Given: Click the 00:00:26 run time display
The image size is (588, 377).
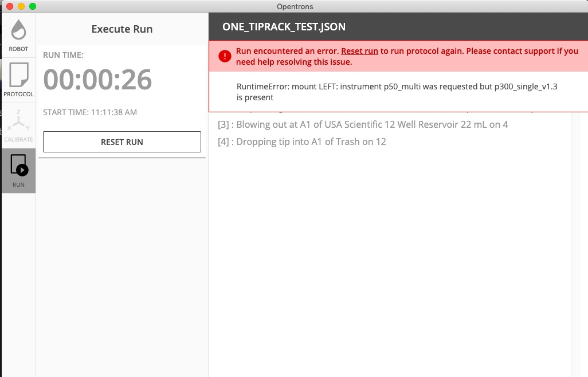Looking at the screenshot, I should 97,80.
